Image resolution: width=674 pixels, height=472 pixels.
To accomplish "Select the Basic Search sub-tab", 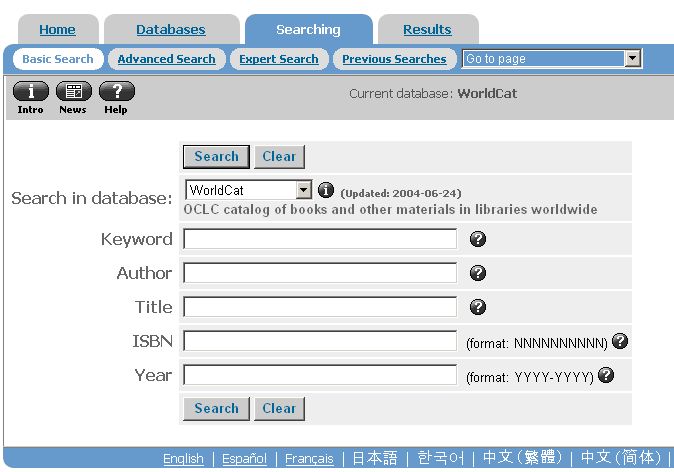I will click(58, 59).
